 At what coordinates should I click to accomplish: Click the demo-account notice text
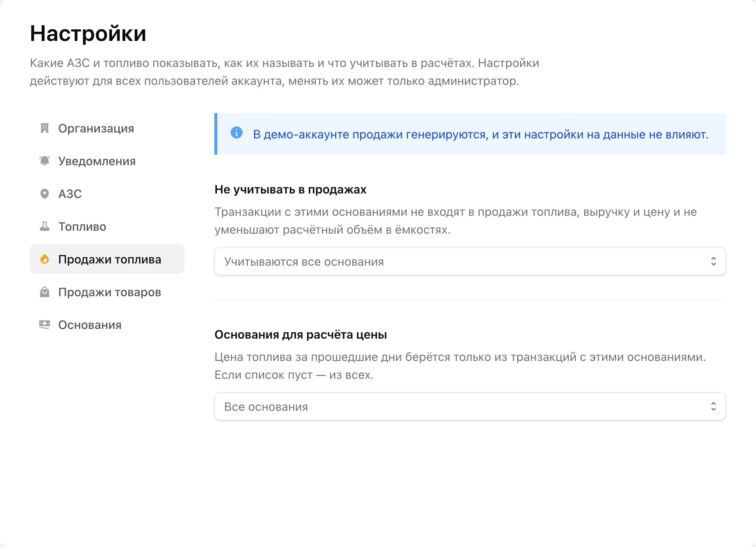click(481, 134)
